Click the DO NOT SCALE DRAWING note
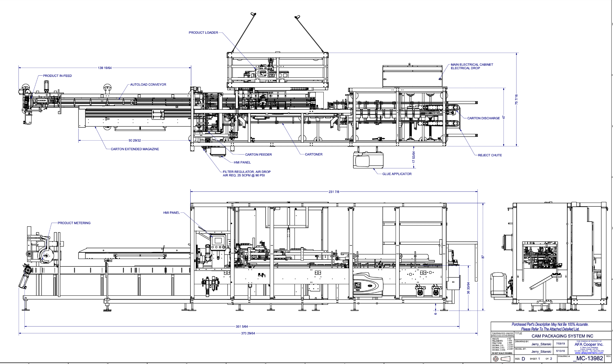Viewport: 613px width, 364px height. tap(502, 353)
